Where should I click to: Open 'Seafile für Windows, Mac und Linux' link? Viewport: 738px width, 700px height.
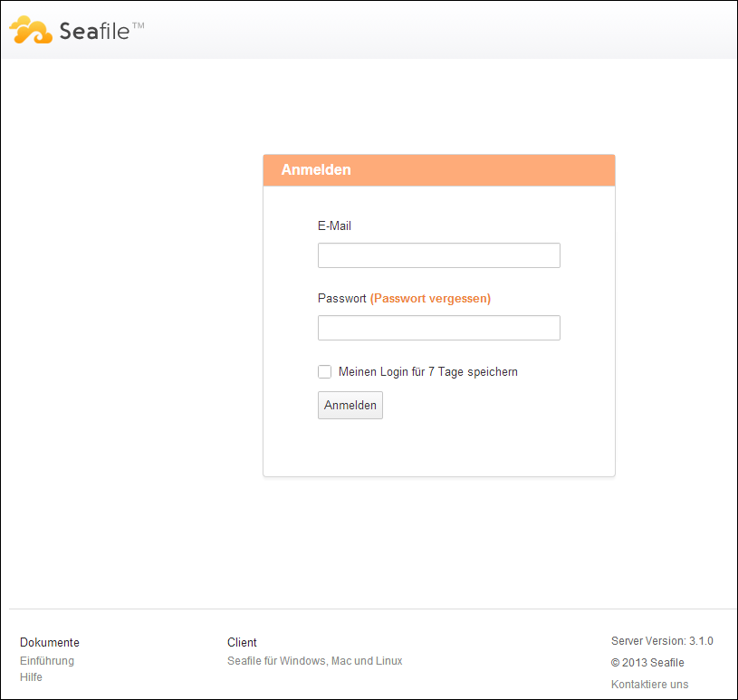tap(314, 661)
